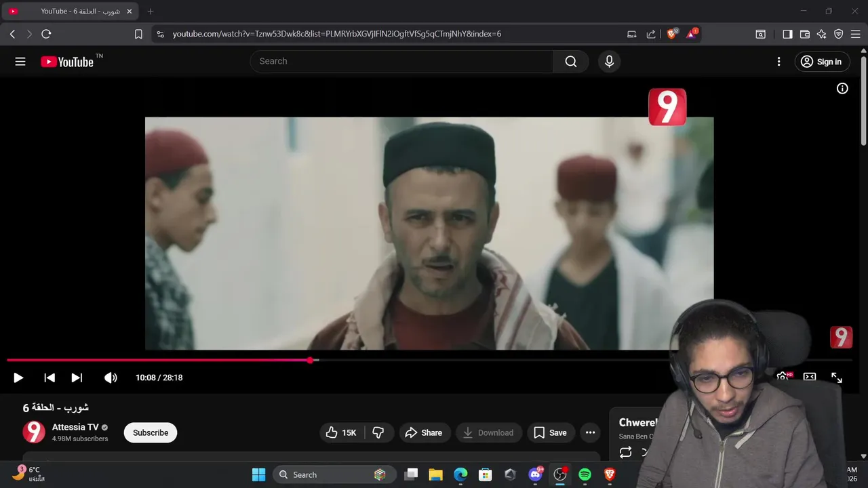Screen dimensions: 868x488
Task: Install the YouTube app from address bar
Action: tap(631, 34)
